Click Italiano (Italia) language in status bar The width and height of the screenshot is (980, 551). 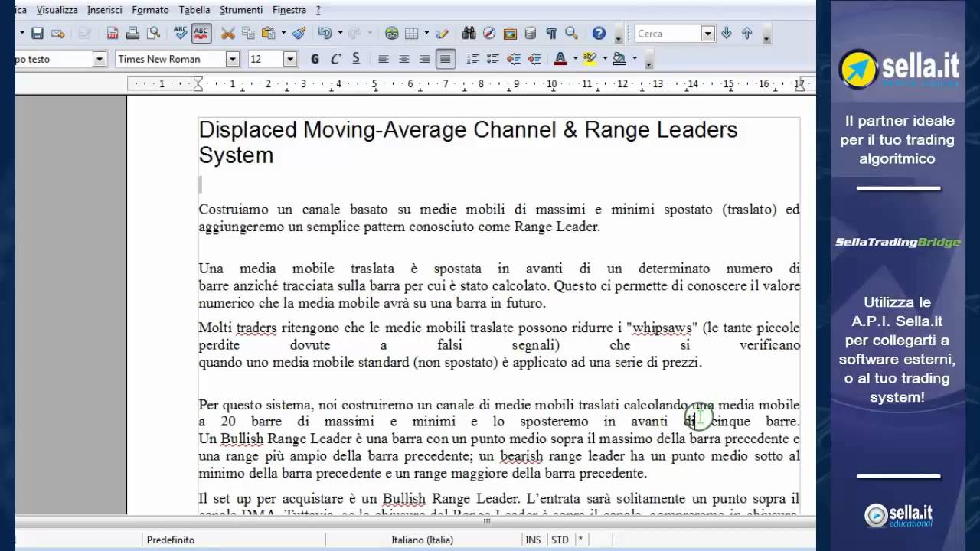(x=422, y=540)
